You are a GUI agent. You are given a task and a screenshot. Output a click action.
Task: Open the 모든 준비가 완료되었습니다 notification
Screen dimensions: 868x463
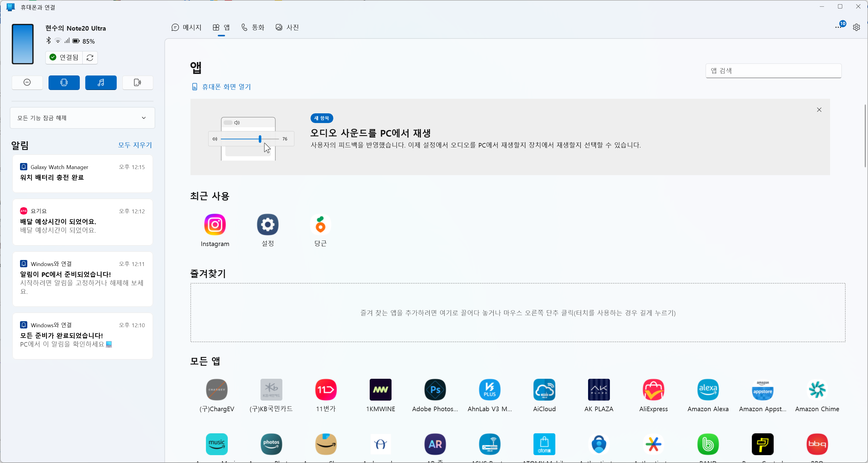82,336
